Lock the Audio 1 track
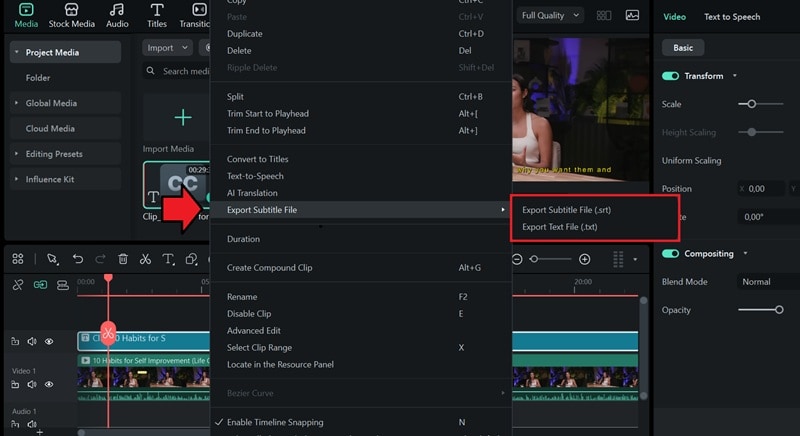Viewport: 800px width, 436px height. tap(15, 424)
